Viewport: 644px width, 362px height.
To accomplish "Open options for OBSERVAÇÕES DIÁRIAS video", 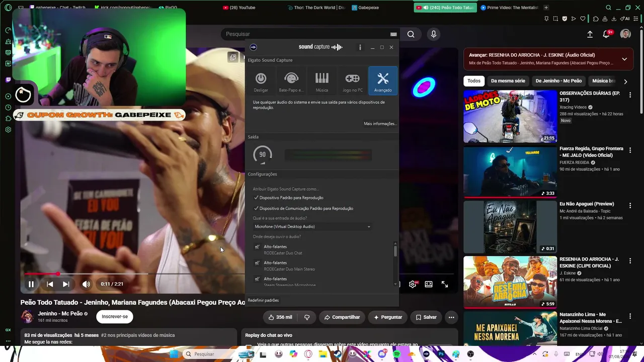I will 630,96.
